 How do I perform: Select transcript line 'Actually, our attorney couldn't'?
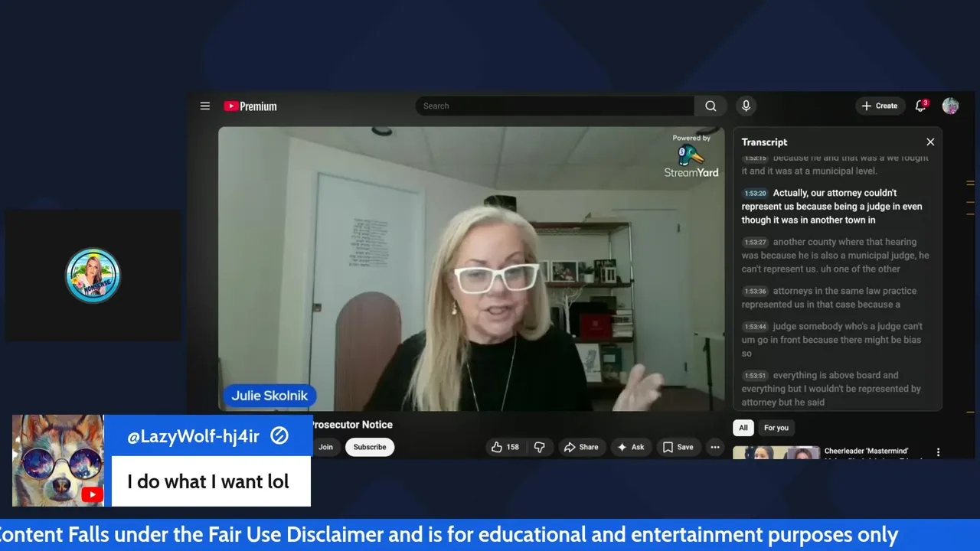click(x=835, y=193)
